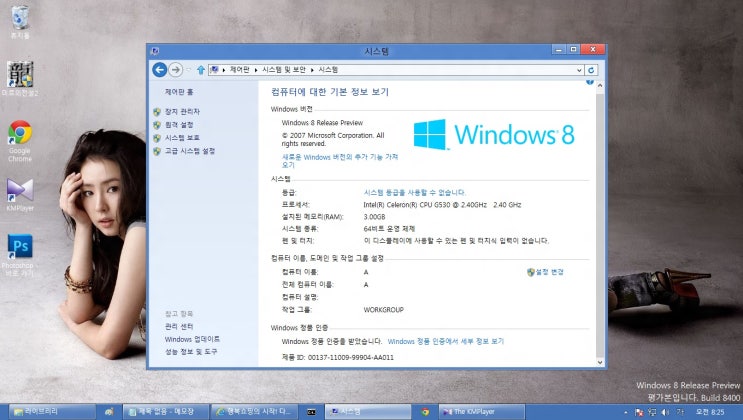The width and height of the screenshot is (743, 420).
Task: Launch the Photoshop desktop shortcut
Action: (20, 255)
